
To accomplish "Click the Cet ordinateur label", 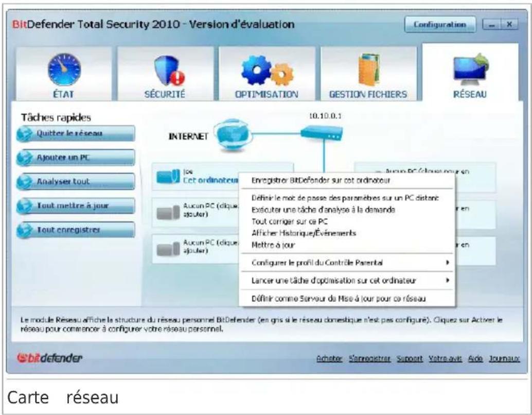I will 210,180.
